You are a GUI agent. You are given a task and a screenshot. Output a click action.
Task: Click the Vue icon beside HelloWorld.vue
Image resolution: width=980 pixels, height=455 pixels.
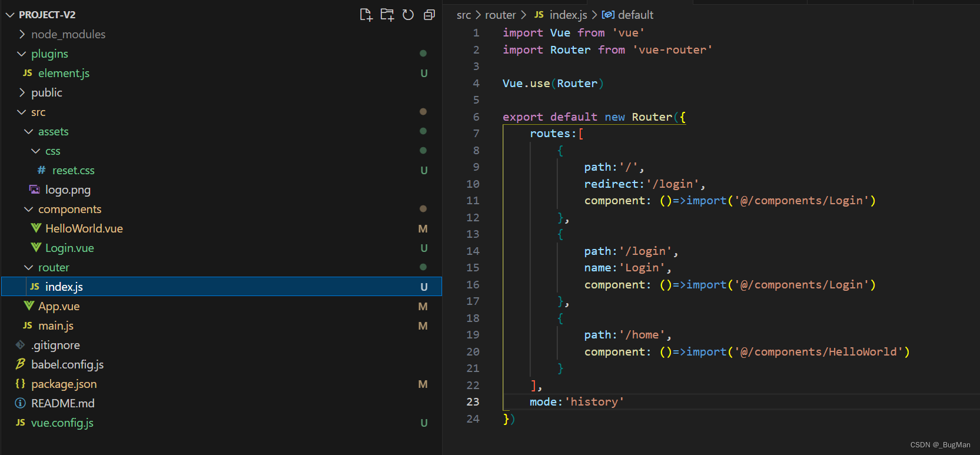[x=36, y=228]
